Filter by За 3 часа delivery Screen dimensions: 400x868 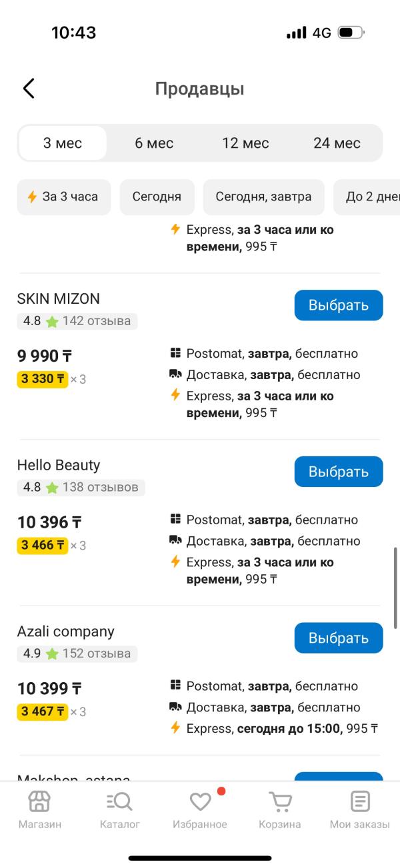pos(63,197)
